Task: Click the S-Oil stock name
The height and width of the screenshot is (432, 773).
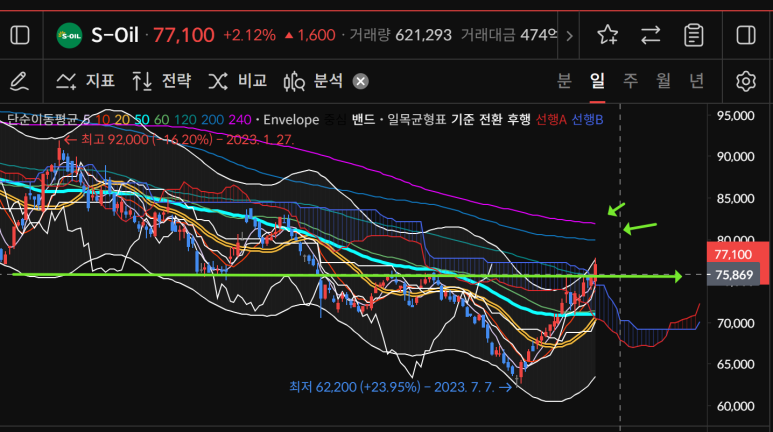Action: coord(115,36)
